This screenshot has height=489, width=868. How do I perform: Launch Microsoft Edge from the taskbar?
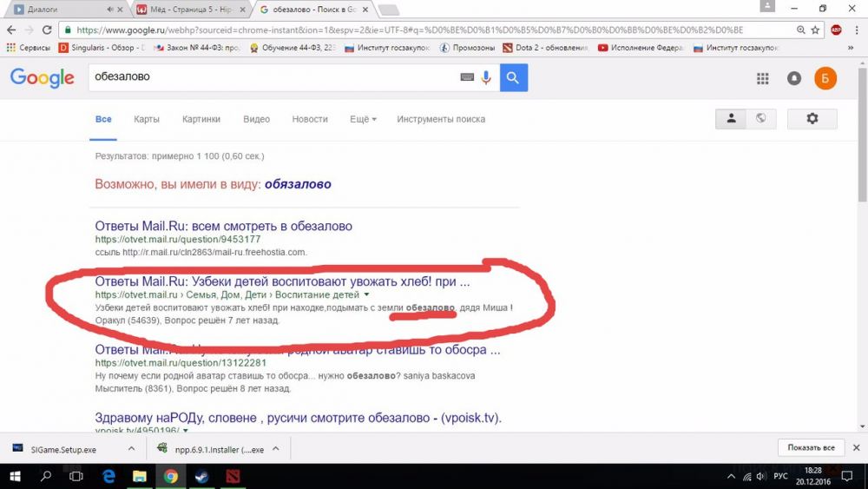pyautogui.click(x=108, y=476)
